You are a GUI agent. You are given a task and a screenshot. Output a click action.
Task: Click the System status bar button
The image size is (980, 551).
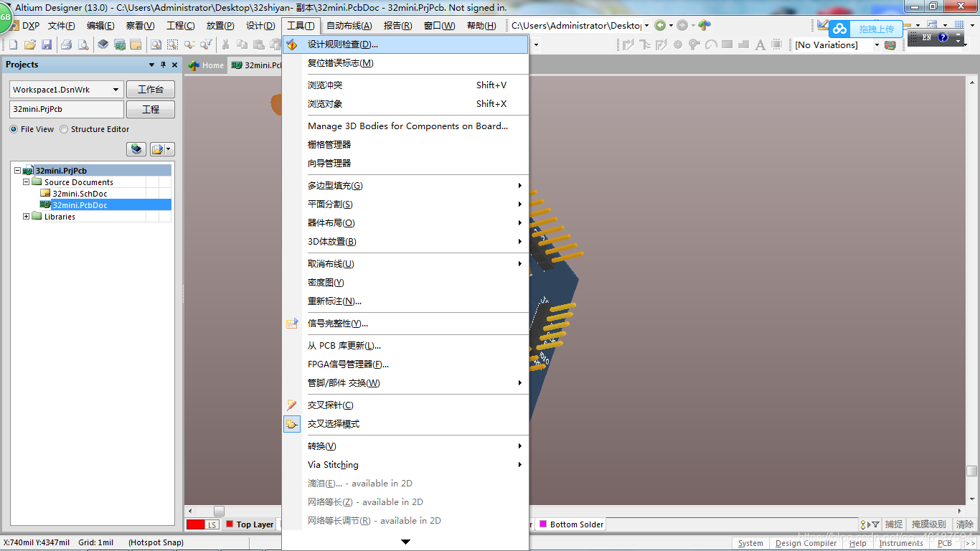pyautogui.click(x=750, y=543)
